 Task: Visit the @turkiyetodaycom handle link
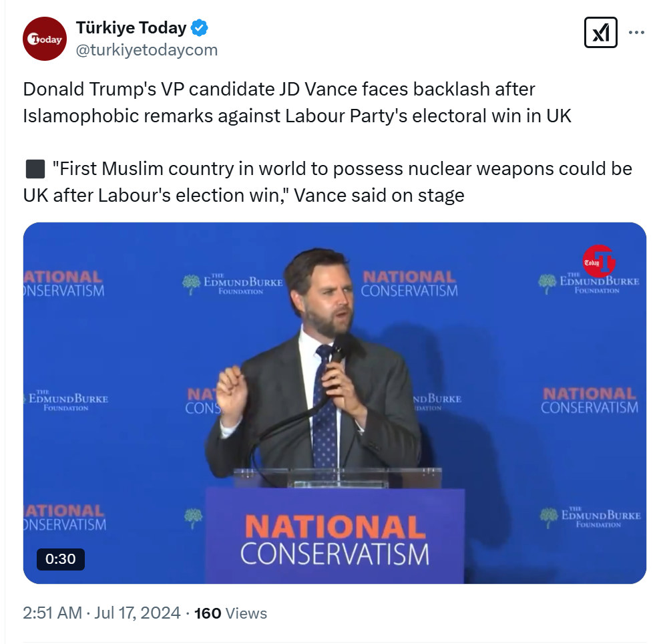[147, 50]
